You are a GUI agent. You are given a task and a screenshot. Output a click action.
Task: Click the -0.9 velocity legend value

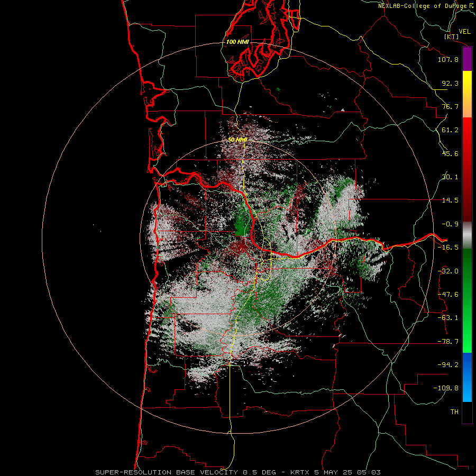[450, 224]
